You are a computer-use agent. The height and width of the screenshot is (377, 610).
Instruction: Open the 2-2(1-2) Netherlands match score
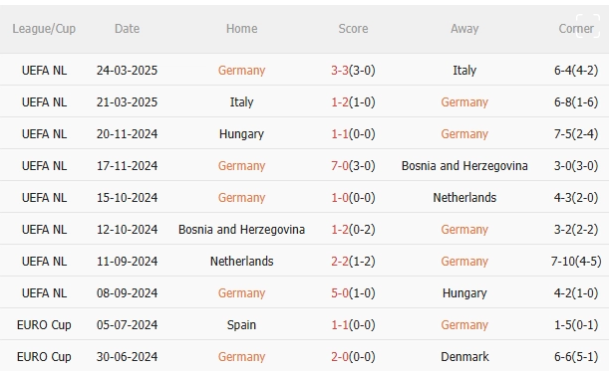(353, 261)
